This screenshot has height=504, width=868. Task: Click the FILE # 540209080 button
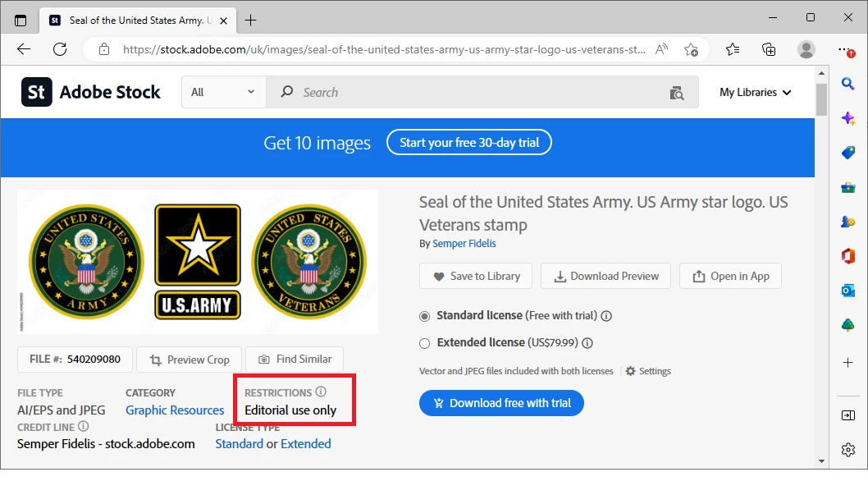(75, 359)
